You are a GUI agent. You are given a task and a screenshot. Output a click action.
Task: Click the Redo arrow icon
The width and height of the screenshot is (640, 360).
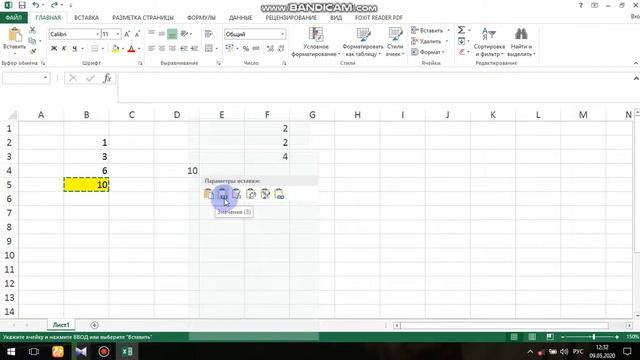tap(54, 5)
